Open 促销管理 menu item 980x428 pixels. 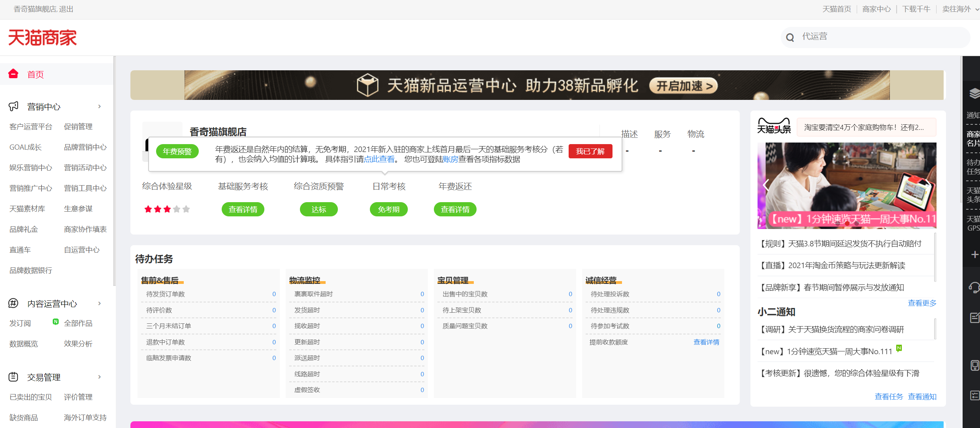(x=78, y=127)
